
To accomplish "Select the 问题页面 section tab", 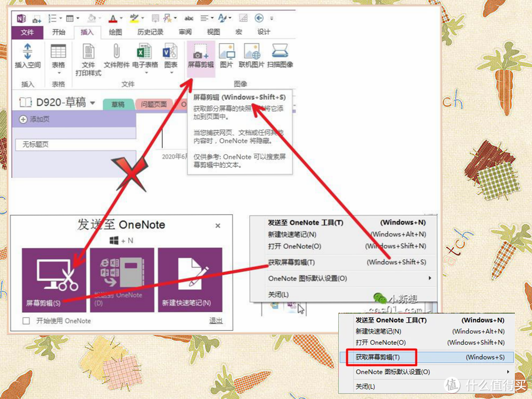I will [154, 104].
